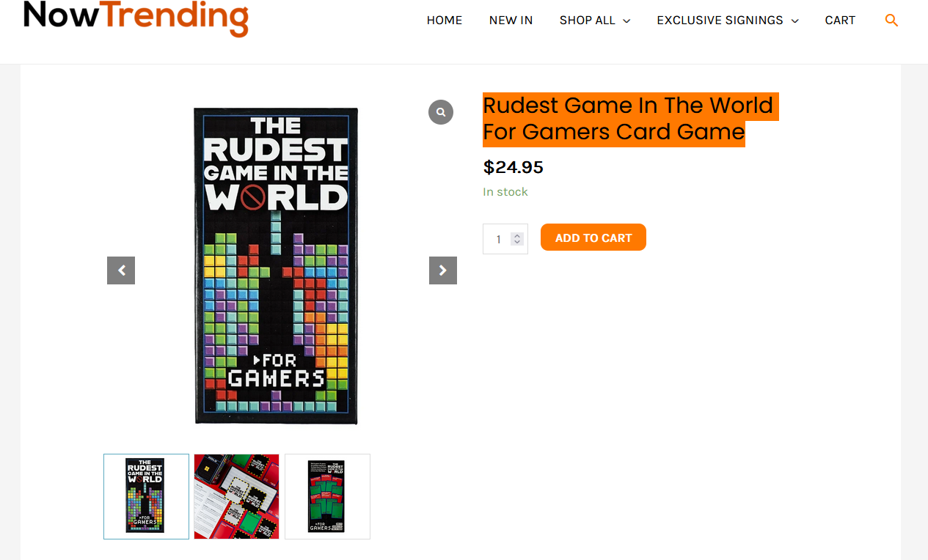928x560 pixels.
Task: Open the Shop All menu link
Action: pyautogui.click(x=587, y=21)
